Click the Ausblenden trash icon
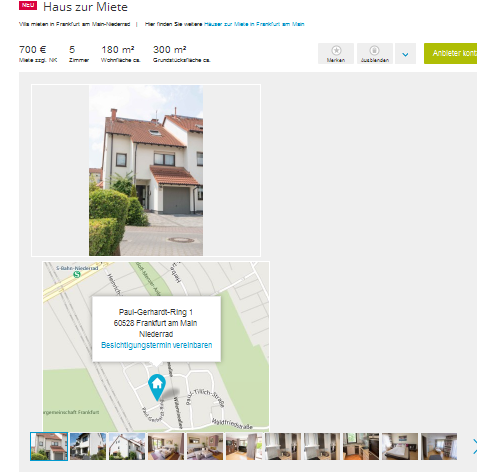 coord(374,50)
